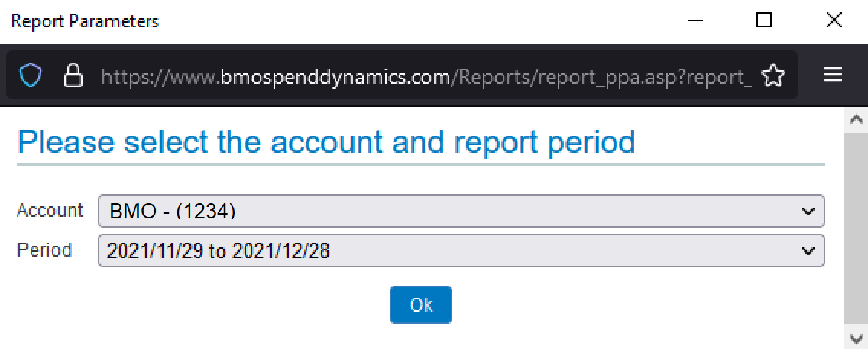
Task: Open the browser hamburger menu
Action: point(833,75)
